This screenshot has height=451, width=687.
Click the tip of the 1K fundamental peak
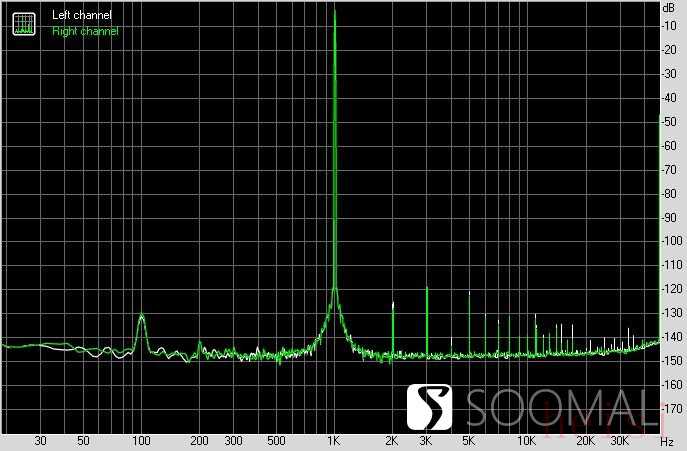[x=334, y=12]
